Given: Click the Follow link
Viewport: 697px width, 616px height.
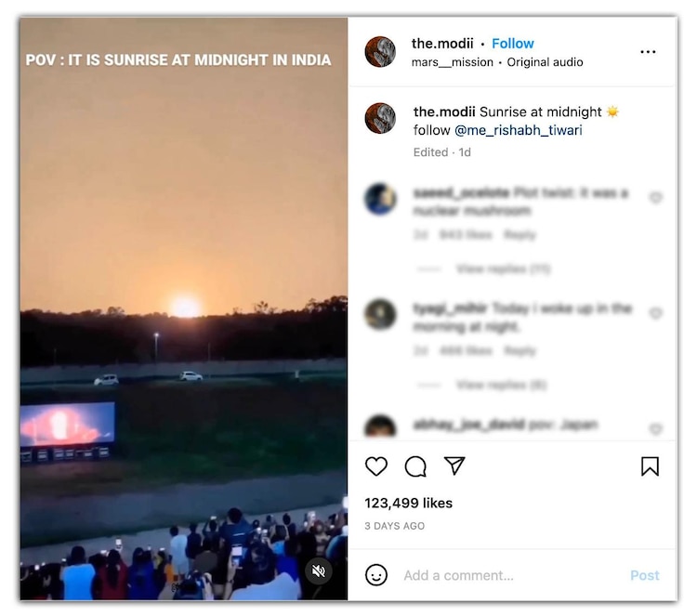Looking at the screenshot, I should point(513,44).
